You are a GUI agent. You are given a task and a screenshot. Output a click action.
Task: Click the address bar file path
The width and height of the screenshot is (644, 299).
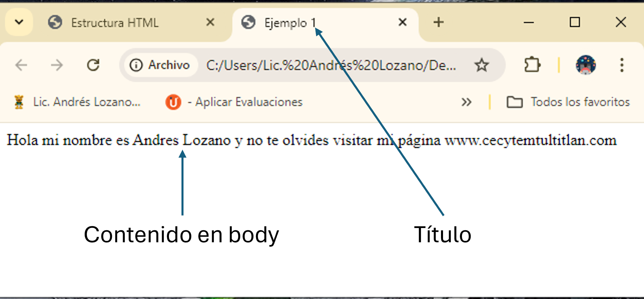(331, 65)
